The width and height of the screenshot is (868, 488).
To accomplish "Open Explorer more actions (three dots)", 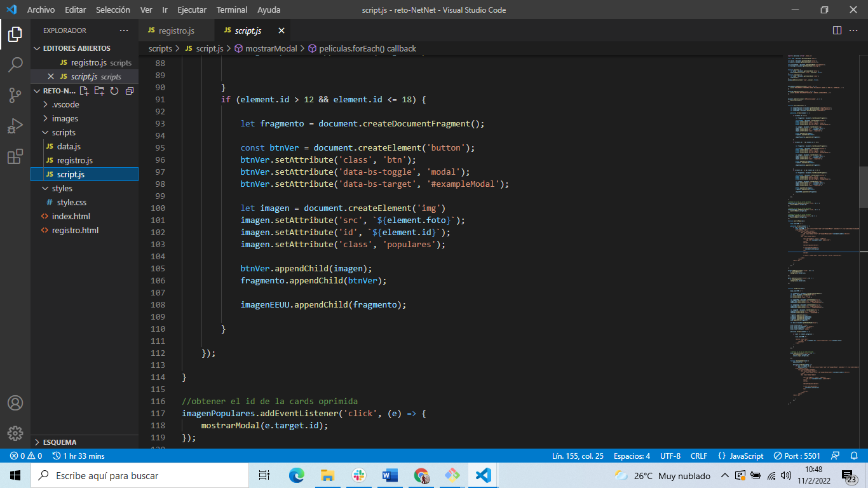I will click(123, 30).
